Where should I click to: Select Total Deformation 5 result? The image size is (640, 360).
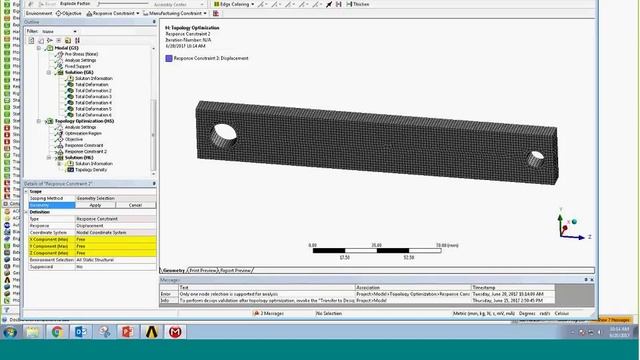(93, 109)
